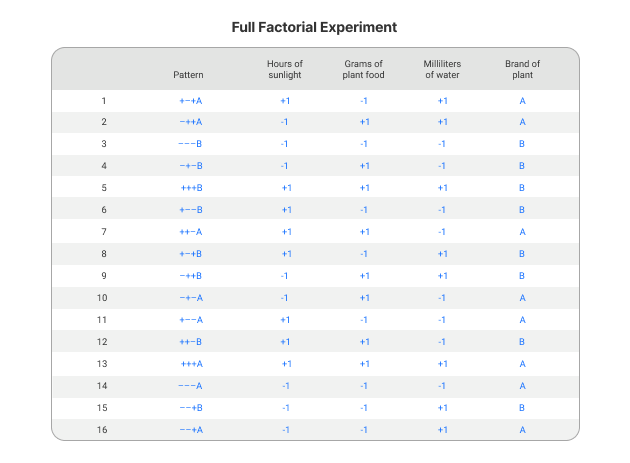Select row number 16 in the table

pyautogui.click(x=103, y=430)
